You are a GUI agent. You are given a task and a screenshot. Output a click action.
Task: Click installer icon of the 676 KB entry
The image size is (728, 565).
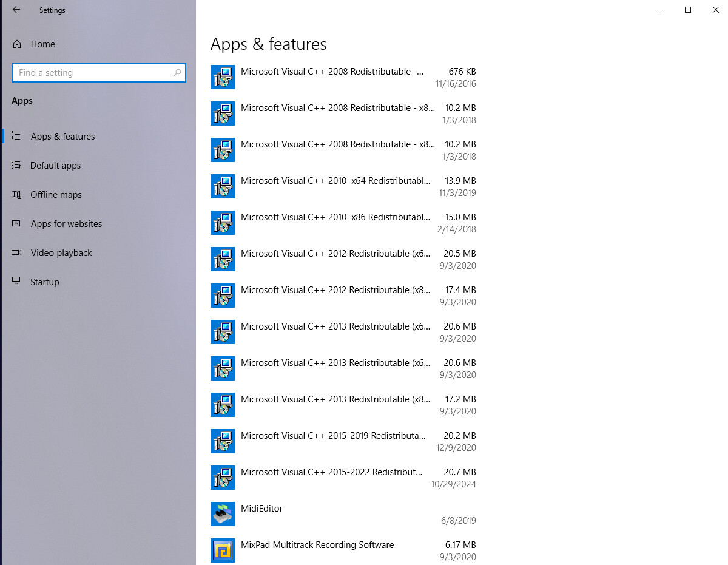tap(223, 77)
